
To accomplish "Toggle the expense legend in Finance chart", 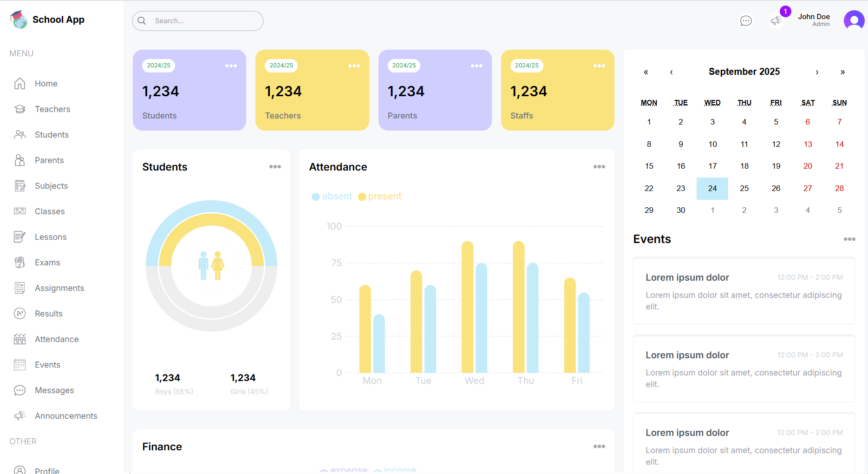I will (x=344, y=470).
